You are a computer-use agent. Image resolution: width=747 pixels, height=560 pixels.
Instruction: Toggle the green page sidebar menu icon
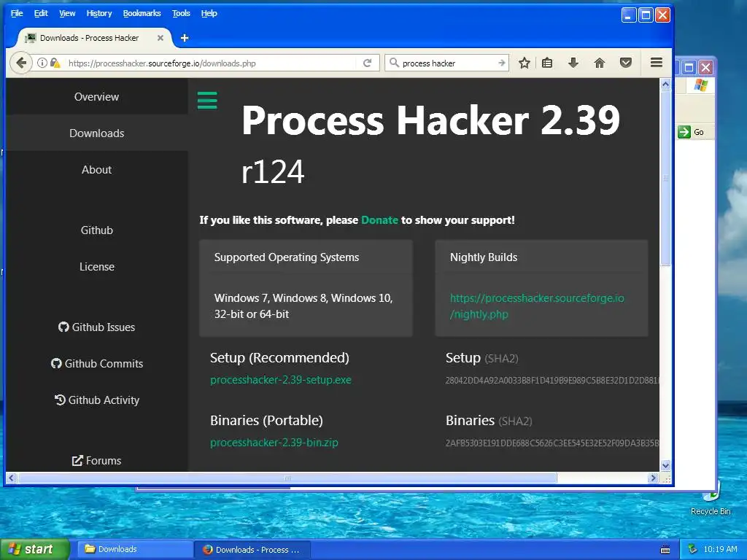(207, 100)
